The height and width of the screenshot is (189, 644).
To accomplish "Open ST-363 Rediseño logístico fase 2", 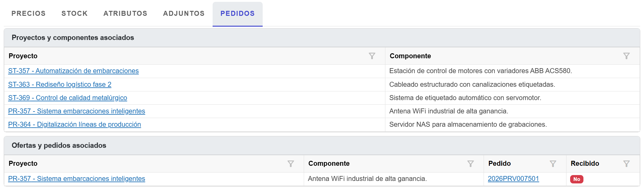I will pyautogui.click(x=60, y=85).
